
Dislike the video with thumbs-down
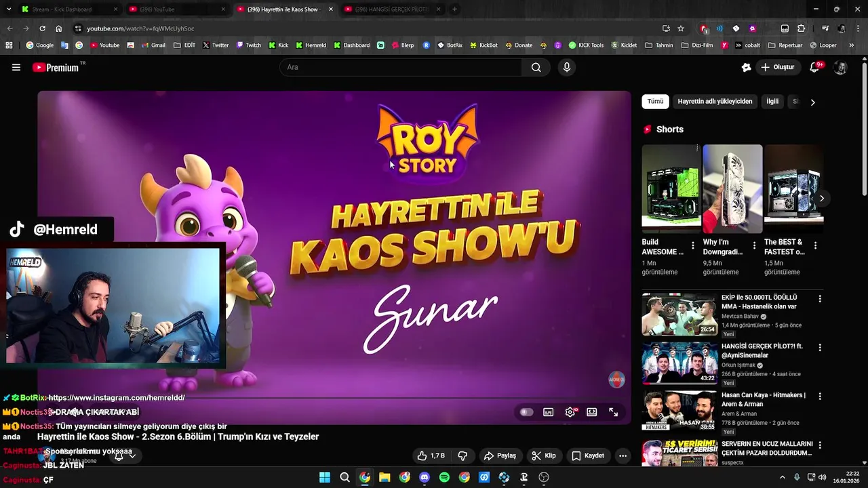463,455
